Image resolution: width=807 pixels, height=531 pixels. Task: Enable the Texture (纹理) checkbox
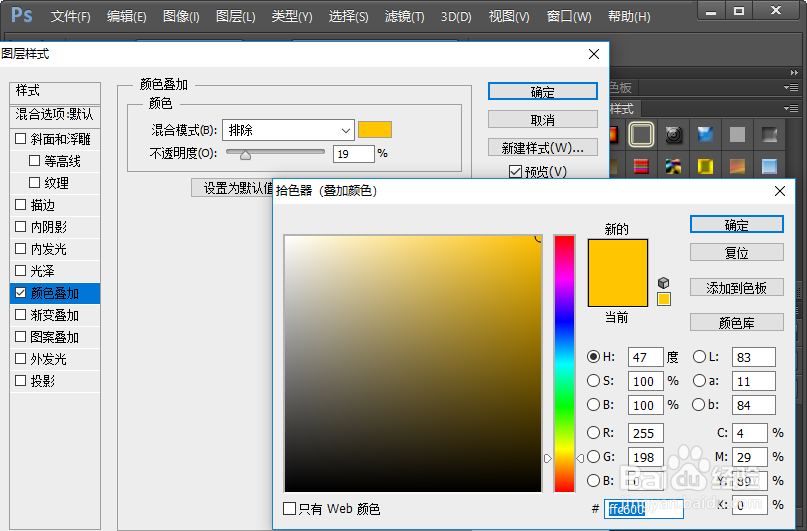tap(34, 182)
